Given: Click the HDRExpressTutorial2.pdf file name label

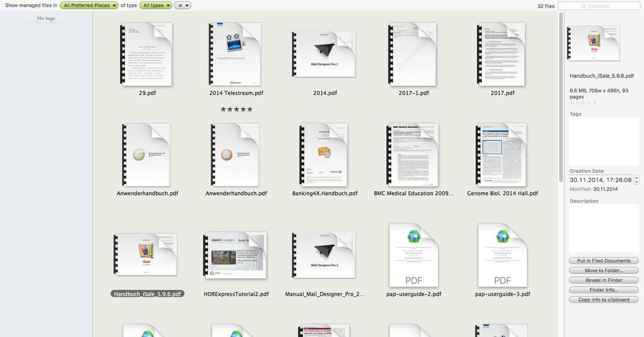Looking at the screenshot, I should coord(236,294).
